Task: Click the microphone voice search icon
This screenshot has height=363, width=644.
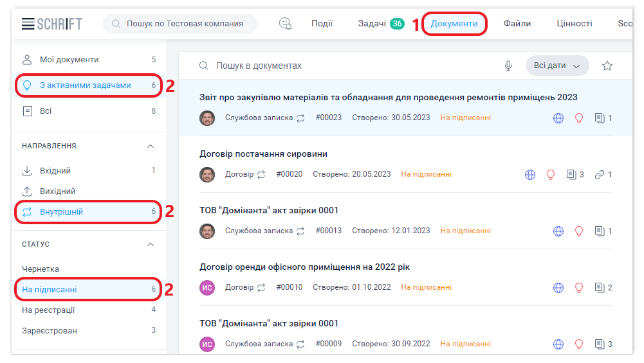Action: click(508, 66)
